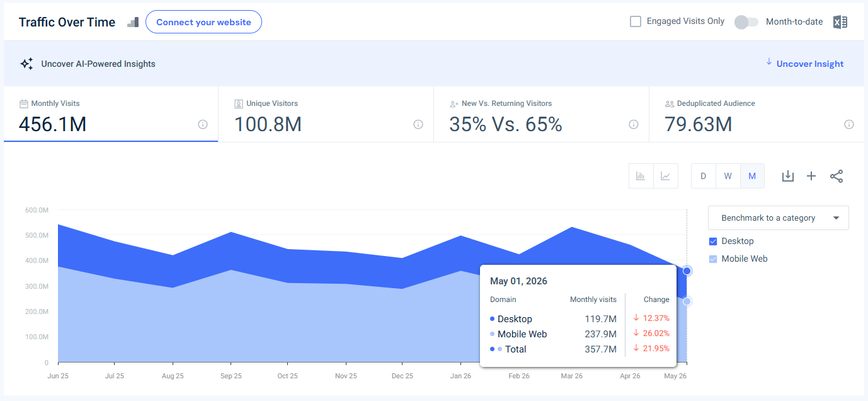The image size is (868, 401).
Task: Switch to bar chart view icon
Action: coord(641,176)
